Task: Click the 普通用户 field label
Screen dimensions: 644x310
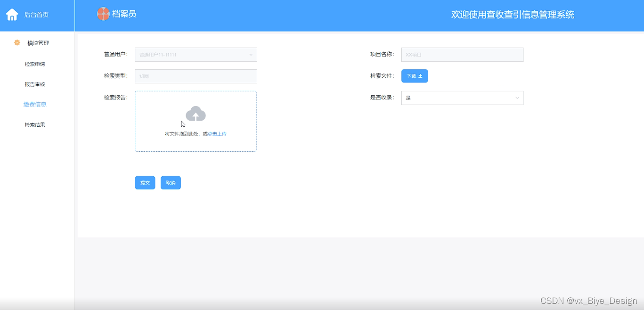Action: (x=116, y=55)
